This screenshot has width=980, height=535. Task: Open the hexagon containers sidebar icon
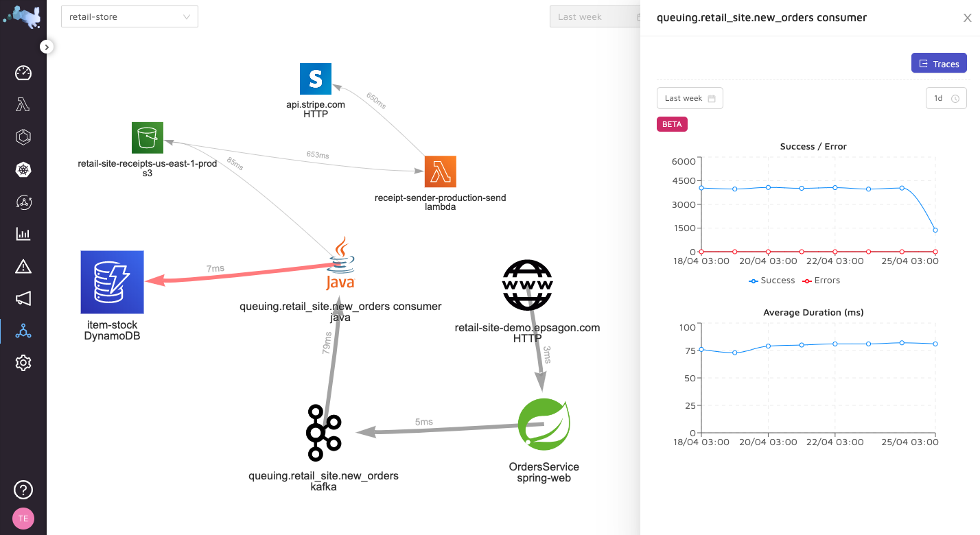(x=23, y=137)
